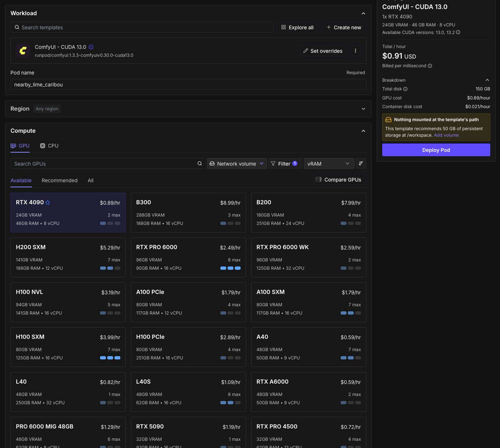Image resolution: width=500 pixels, height=448 pixels.
Task: Toggle the sort order icon button
Action: click(361, 163)
